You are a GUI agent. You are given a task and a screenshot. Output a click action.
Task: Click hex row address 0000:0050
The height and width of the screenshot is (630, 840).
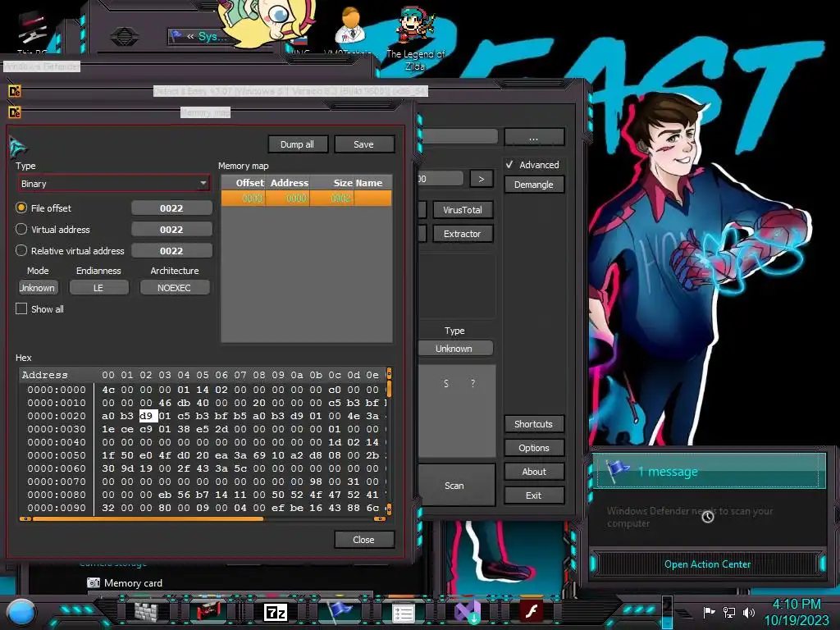click(x=57, y=455)
